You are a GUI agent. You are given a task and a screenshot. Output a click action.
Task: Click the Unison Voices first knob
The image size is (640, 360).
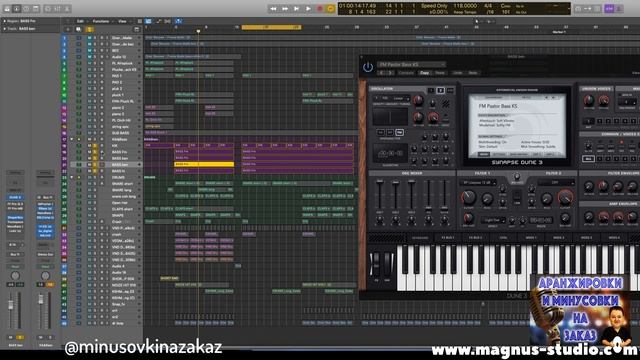[x=589, y=100]
